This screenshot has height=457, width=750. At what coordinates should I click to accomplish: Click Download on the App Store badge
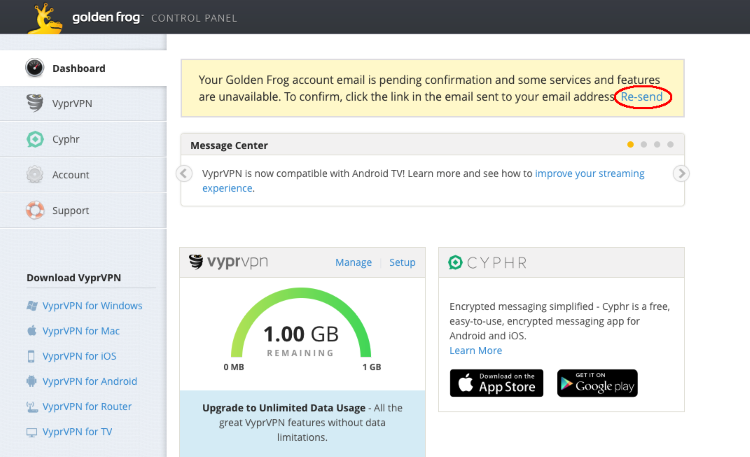[496, 383]
